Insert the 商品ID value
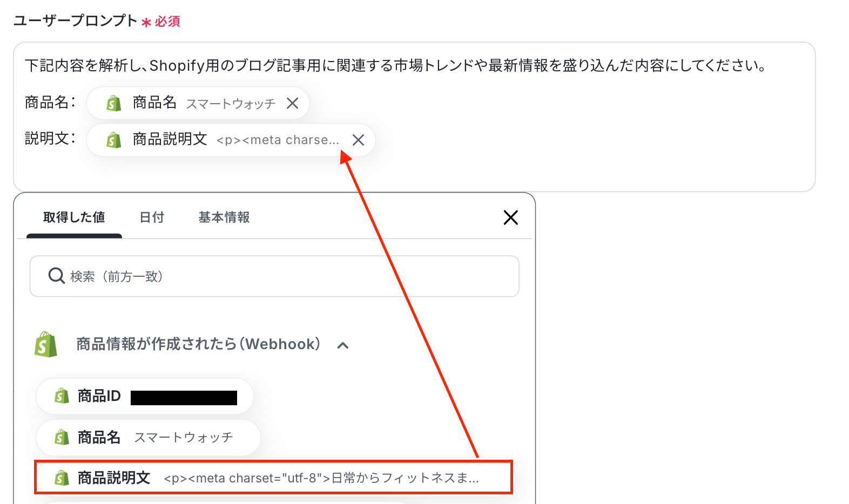 point(145,397)
